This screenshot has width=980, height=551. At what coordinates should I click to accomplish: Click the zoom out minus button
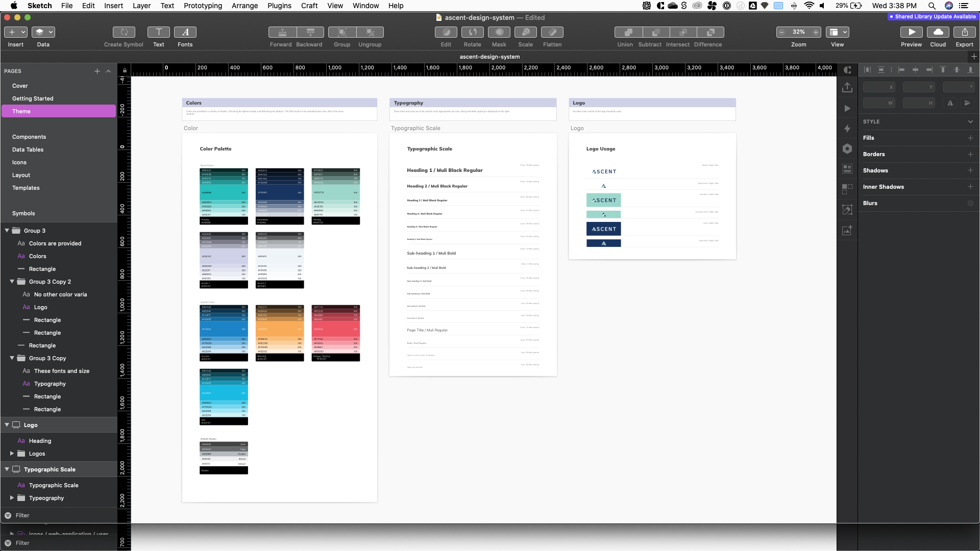(781, 32)
